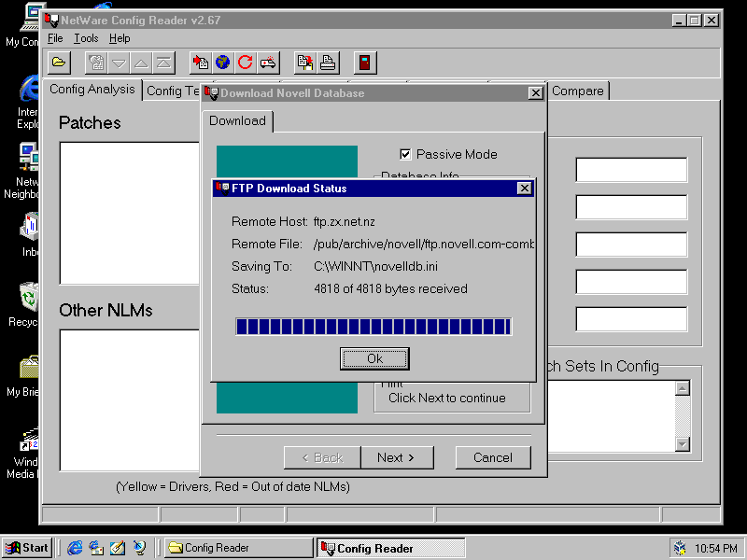Click the printer toolbar icon
The height and width of the screenshot is (560, 747).
pyautogui.click(x=328, y=63)
